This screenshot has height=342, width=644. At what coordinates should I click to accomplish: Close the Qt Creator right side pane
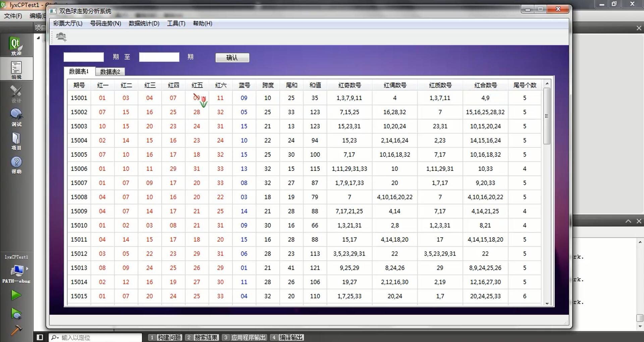pyautogui.click(x=639, y=29)
